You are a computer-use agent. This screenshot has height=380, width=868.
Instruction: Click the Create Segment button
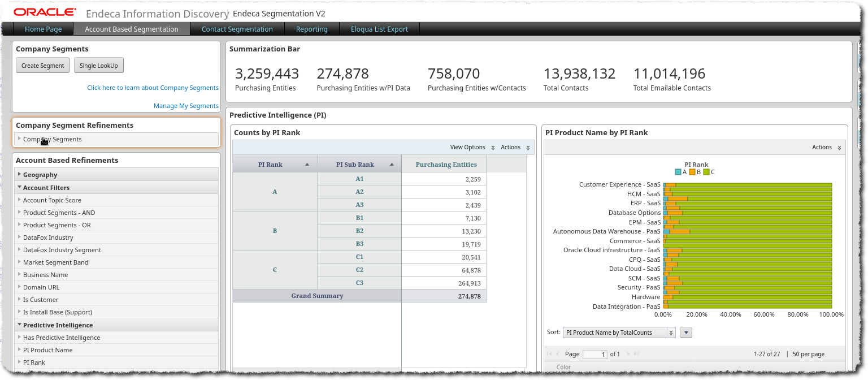42,65
